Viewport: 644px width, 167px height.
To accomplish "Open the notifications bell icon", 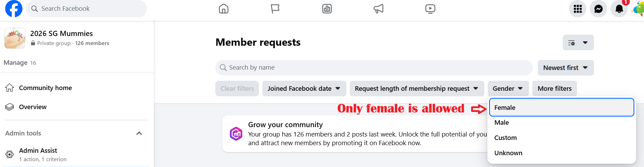I will [x=619, y=9].
